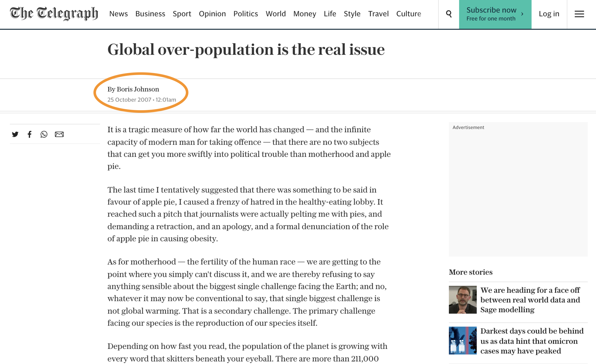This screenshot has height=364, width=596.
Task: Open the omicron story thumbnail image
Action: coord(463,340)
